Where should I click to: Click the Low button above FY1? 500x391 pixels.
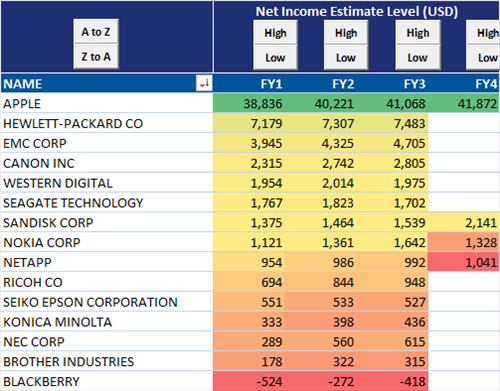click(x=275, y=58)
